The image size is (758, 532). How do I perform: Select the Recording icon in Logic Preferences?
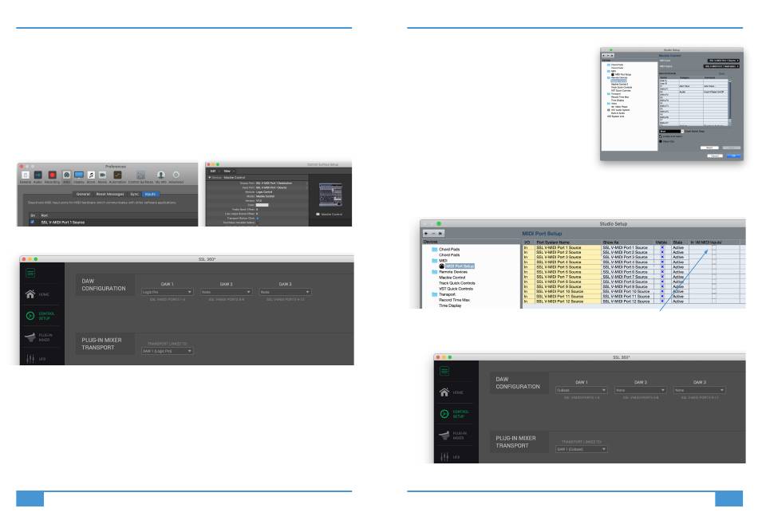tap(52, 175)
